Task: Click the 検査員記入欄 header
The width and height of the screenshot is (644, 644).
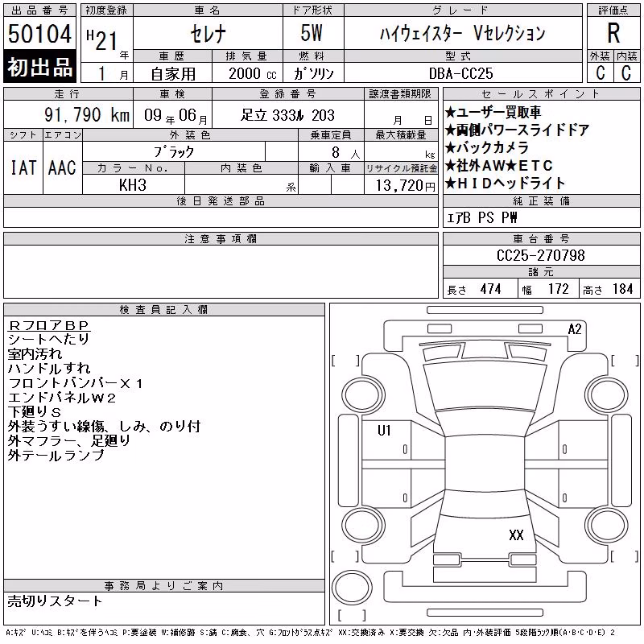Action: [164, 310]
